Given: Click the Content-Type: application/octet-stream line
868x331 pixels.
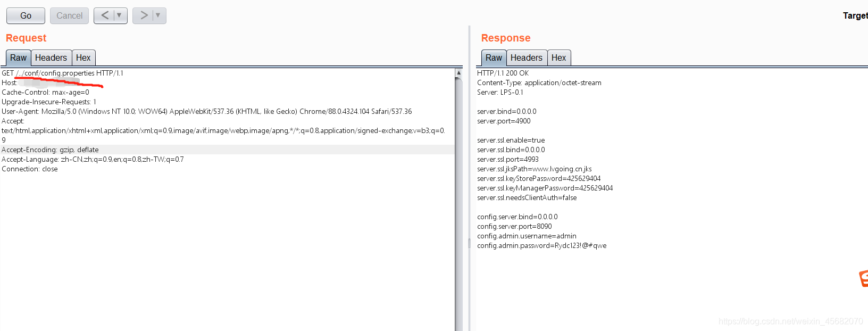Looking at the screenshot, I should [539, 82].
